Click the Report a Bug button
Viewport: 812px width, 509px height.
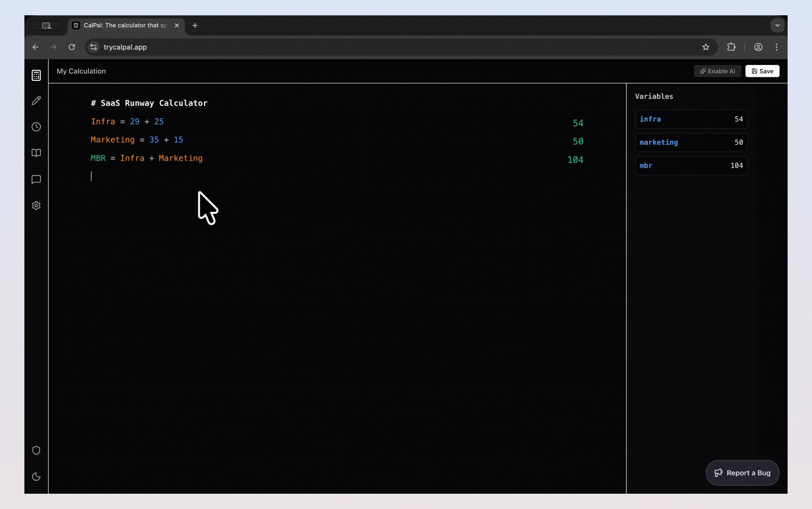742,473
